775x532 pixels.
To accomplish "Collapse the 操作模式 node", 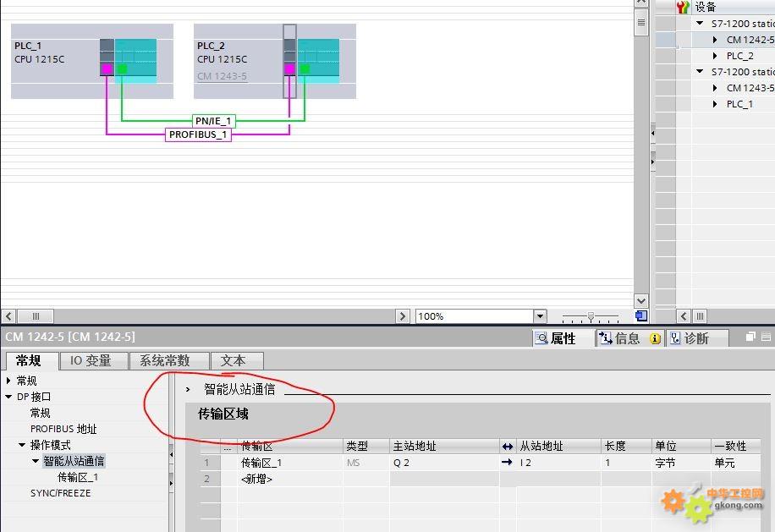I will [22, 445].
